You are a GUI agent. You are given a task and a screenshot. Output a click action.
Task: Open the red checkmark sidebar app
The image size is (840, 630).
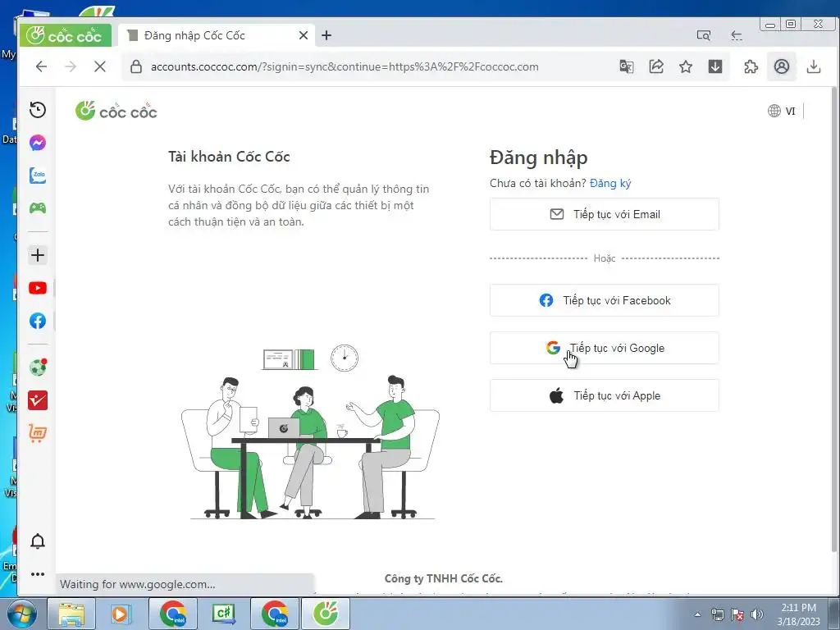(x=38, y=400)
